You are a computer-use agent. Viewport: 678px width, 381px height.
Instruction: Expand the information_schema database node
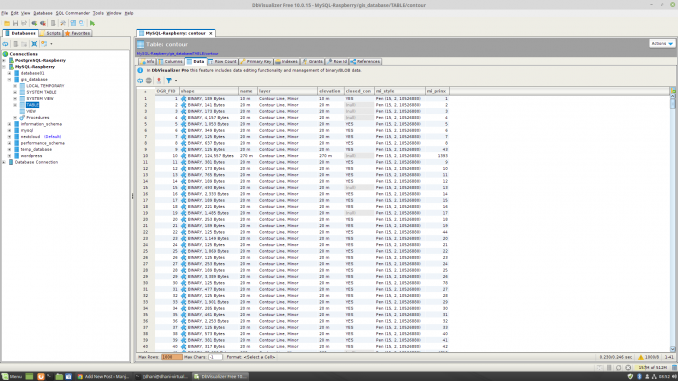point(10,124)
